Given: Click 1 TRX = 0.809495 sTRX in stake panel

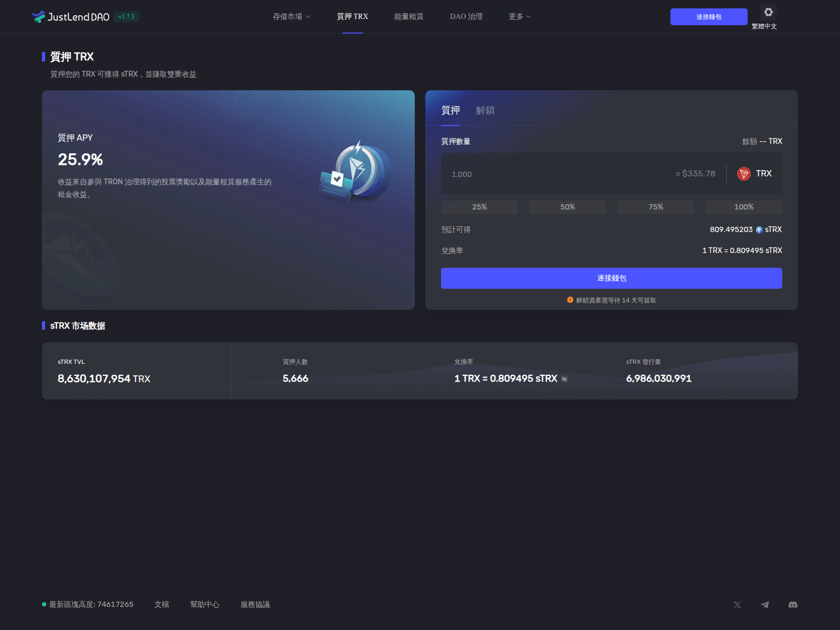Looking at the screenshot, I should coord(742,250).
